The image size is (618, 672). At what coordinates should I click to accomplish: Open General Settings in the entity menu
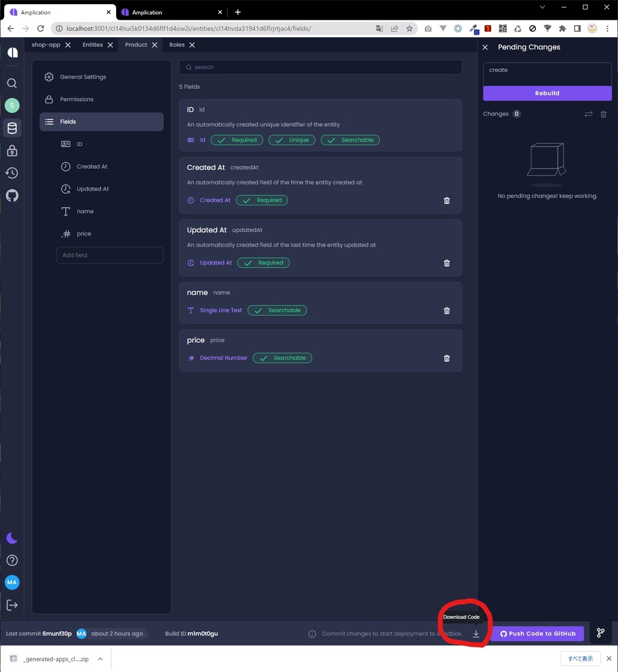[102, 77]
